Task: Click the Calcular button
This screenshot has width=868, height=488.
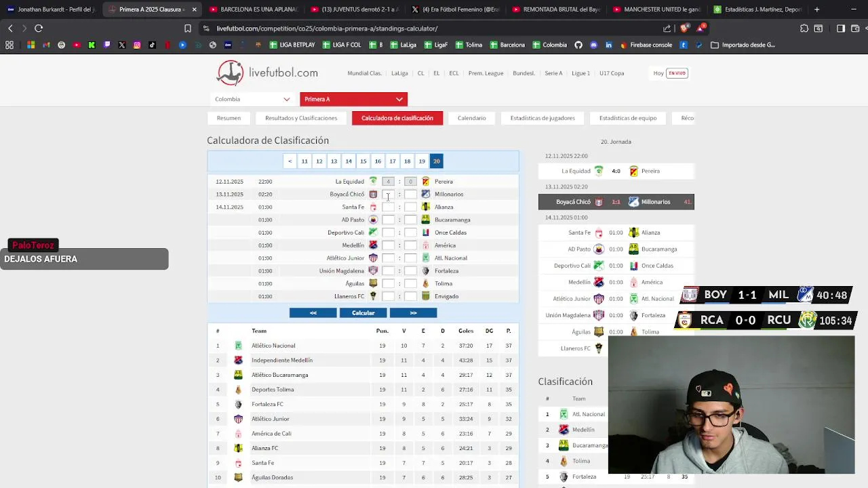Action: click(363, 313)
